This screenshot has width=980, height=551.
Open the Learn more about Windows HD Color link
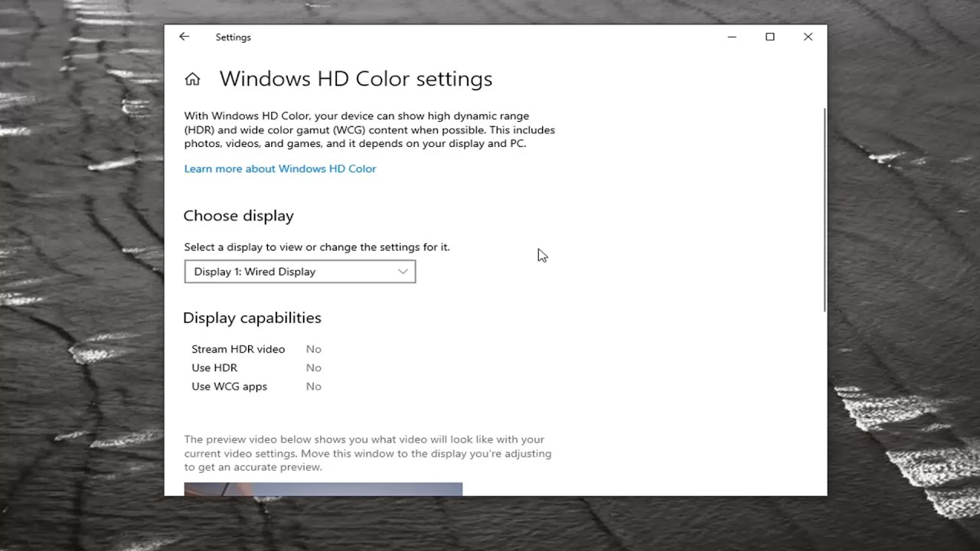(280, 168)
